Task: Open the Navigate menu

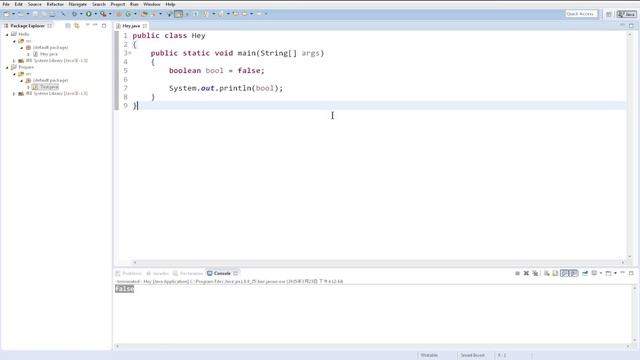Action: coord(78,4)
